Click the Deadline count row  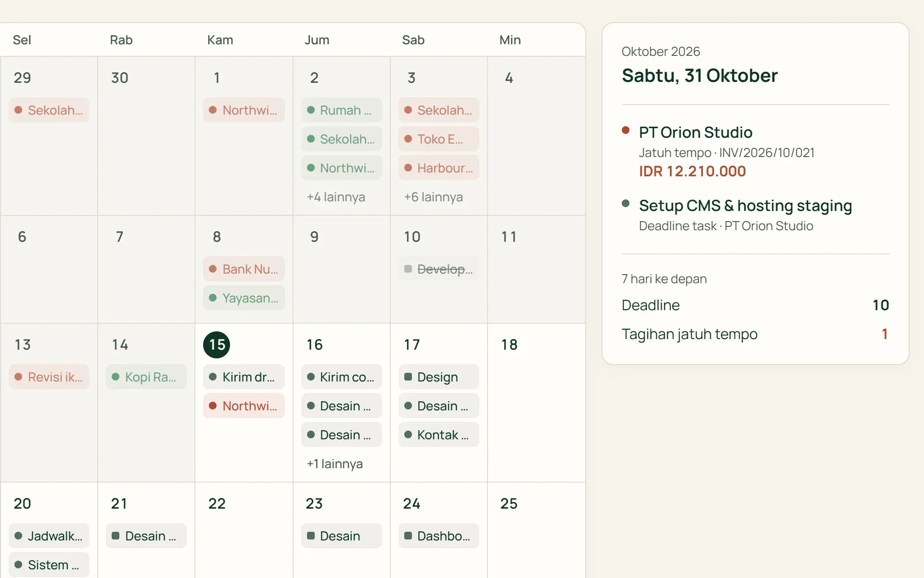pyautogui.click(x=755, y=305)
